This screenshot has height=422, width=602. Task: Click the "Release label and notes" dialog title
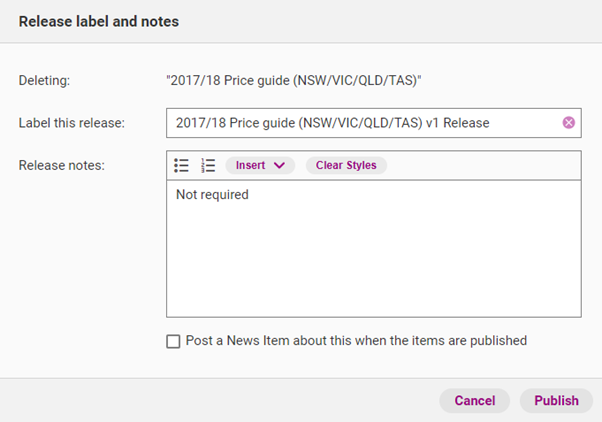pyautogui.click(x=98, y=21)
